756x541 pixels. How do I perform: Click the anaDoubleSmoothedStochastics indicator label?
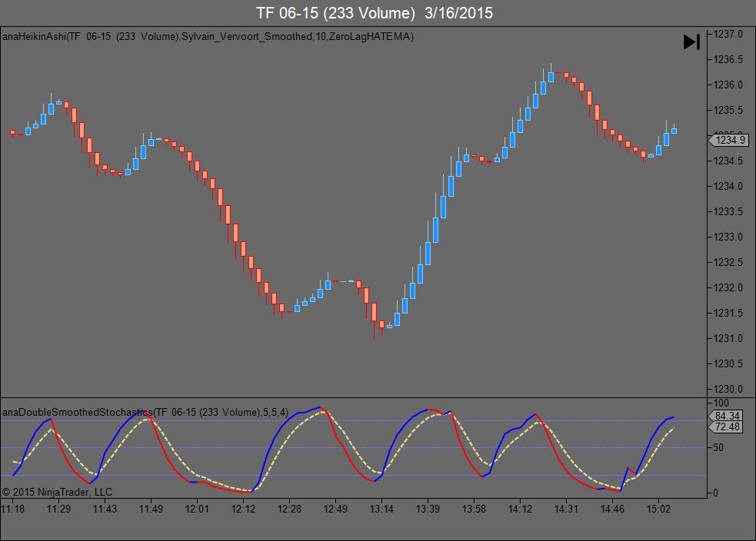pyautogui.click(x=145, y=413)
